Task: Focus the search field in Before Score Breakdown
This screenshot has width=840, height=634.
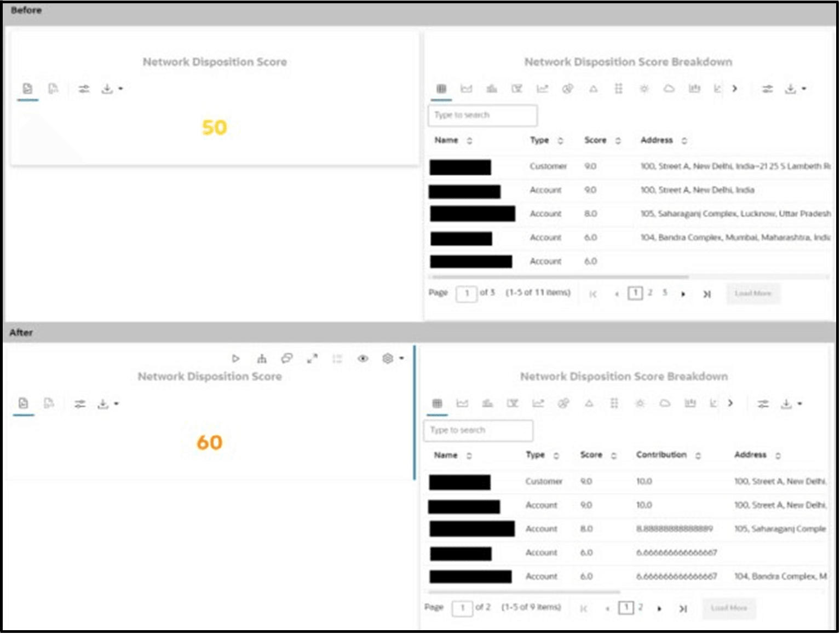Action: (482, 116)
